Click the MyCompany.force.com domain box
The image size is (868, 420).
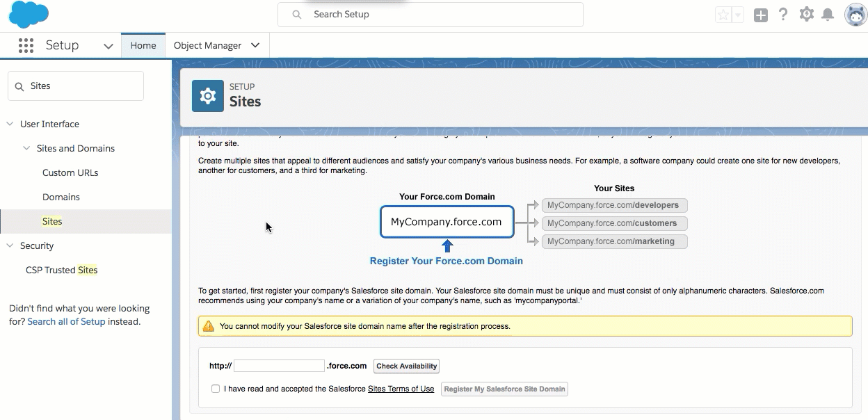(x=447, y=222)
